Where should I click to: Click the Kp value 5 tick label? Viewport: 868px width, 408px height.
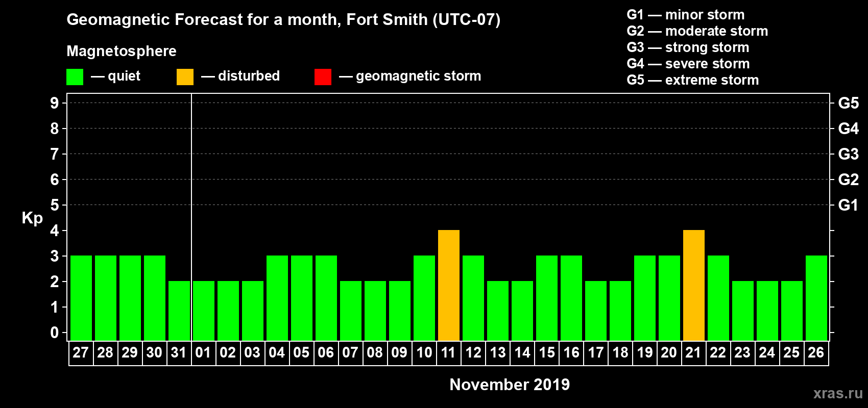point(55,205)
